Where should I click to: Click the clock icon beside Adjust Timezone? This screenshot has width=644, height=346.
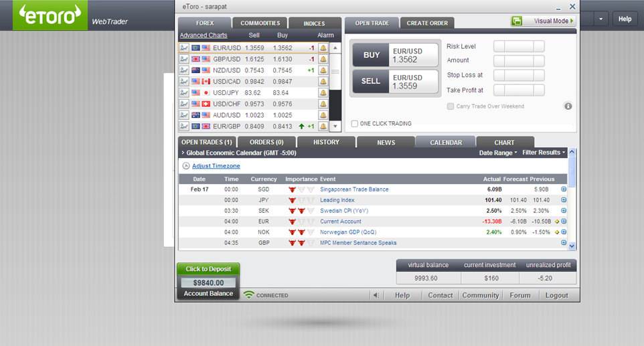pyautogui.click(x=185, y=166)
